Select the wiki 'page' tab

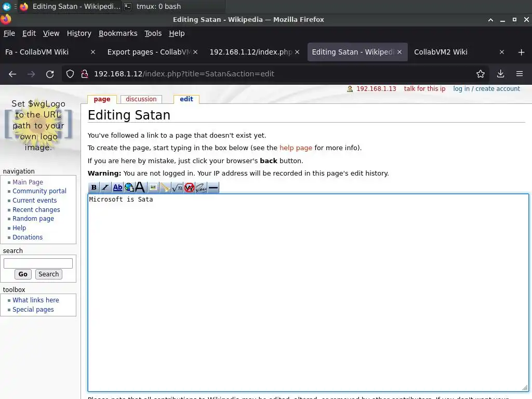(x=102, y=99)
